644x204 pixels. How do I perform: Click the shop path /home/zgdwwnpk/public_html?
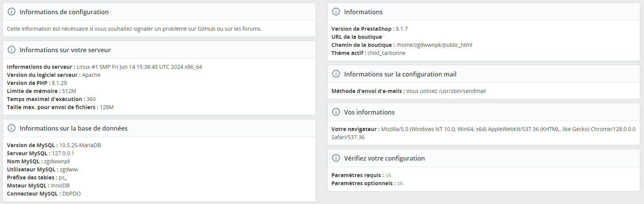(434, 45)
